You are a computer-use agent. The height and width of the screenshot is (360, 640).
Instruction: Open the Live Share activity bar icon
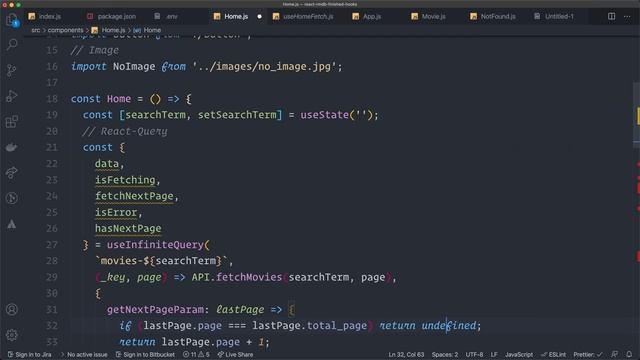[12, 173]
